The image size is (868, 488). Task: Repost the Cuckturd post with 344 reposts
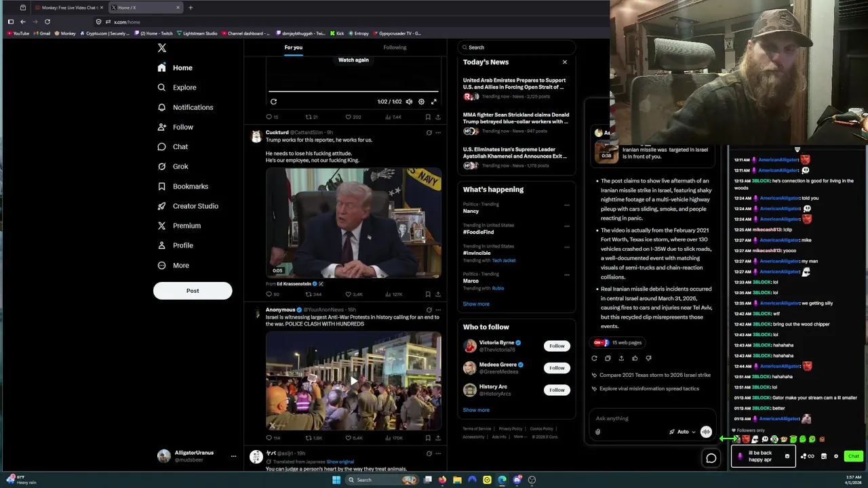pyautogui.click(x=313, y=294)
